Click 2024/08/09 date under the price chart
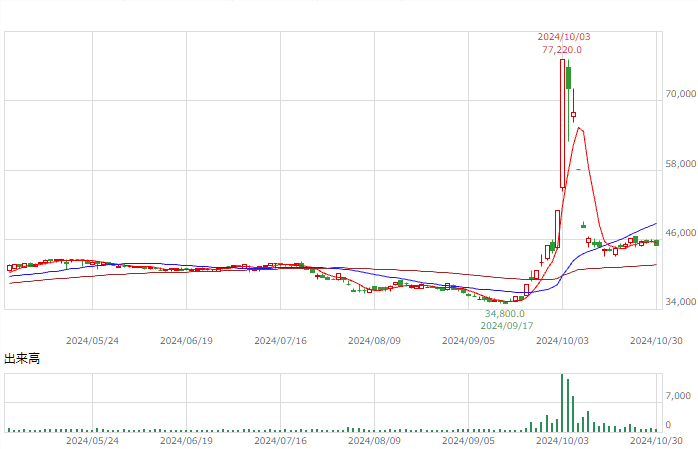 (x=374, y=341)
